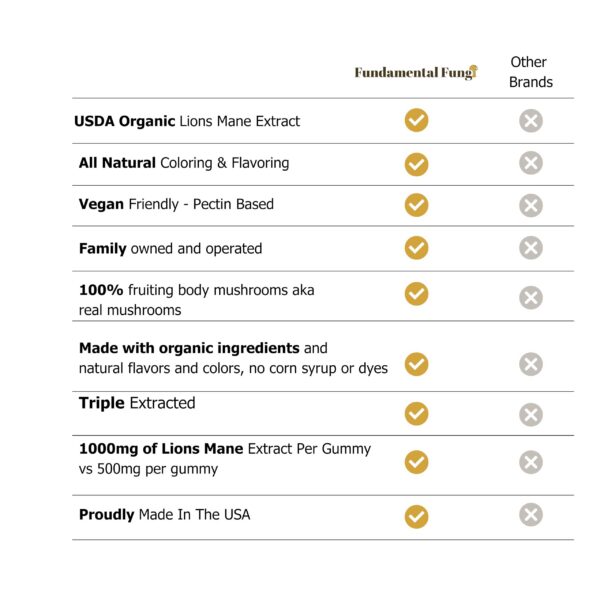
Task: Click gray X for USDA Organic row
Action: tap(531, 121)
